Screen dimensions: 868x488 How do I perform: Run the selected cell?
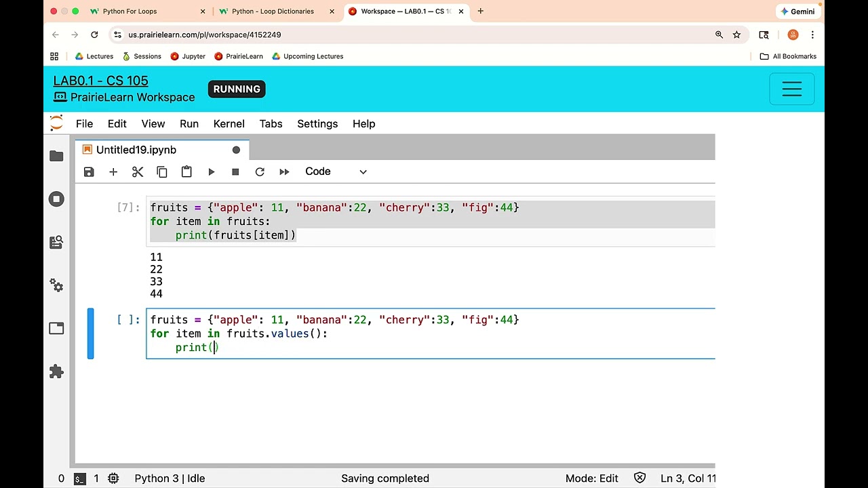211,172
